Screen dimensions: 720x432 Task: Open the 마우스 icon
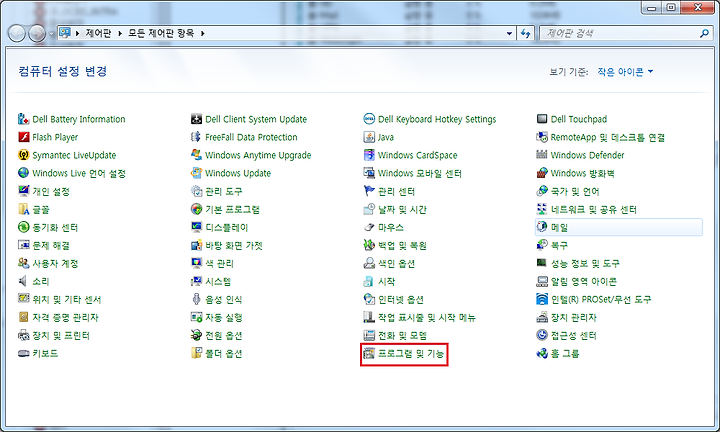click(x=369, y=227)
